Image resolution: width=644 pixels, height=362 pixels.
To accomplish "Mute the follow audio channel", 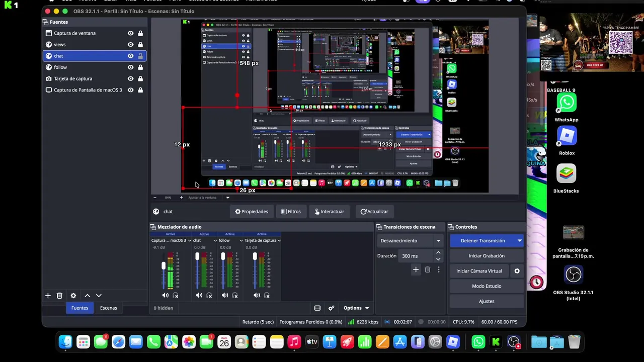I will click(x=224, y=295).
